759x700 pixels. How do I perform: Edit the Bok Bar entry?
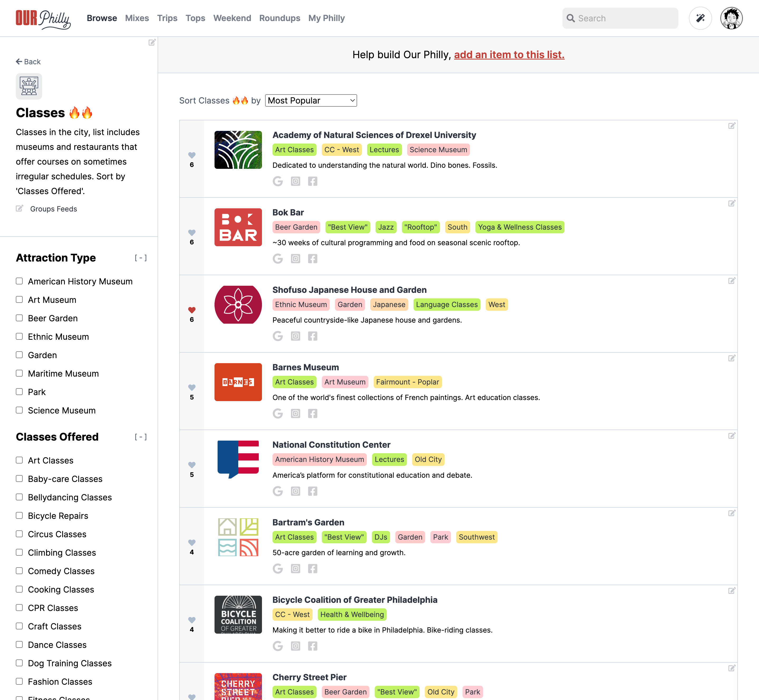[x=732, y=203]
